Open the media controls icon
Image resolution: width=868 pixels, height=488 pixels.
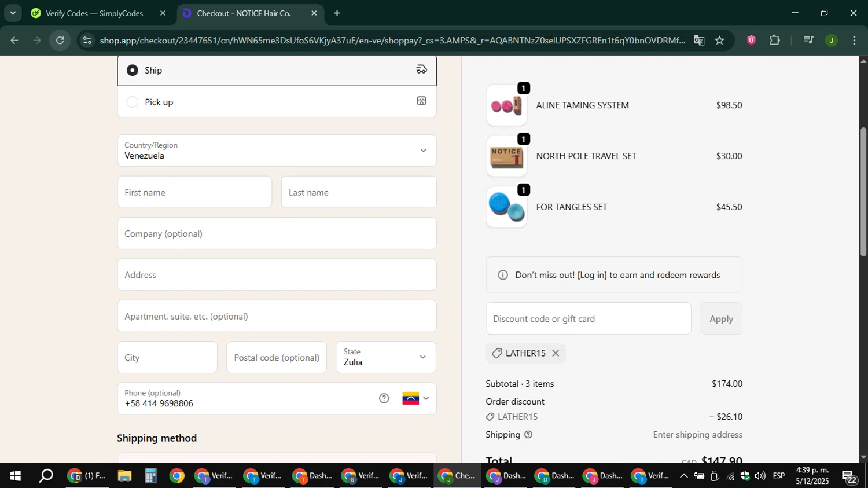[x=808, y=40]
